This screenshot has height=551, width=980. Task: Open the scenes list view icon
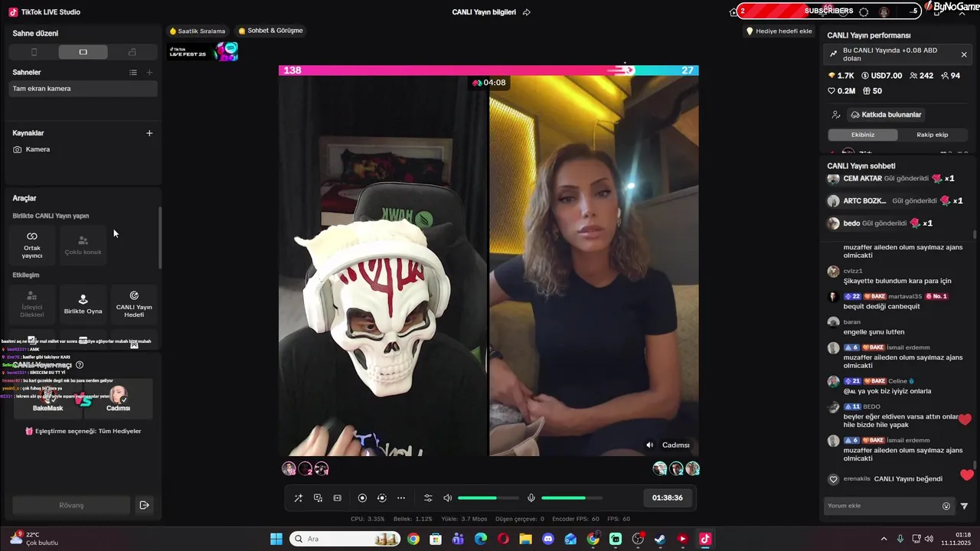[133, 72]
